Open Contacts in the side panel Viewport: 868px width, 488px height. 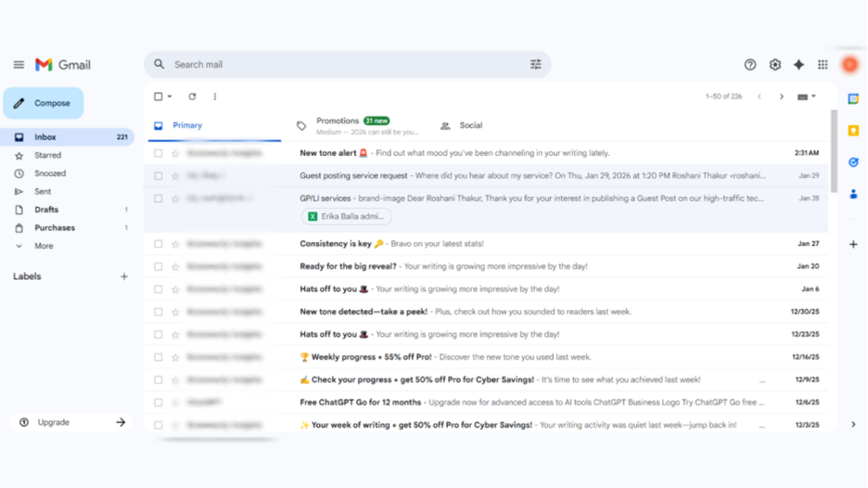[x=853, y=194]
